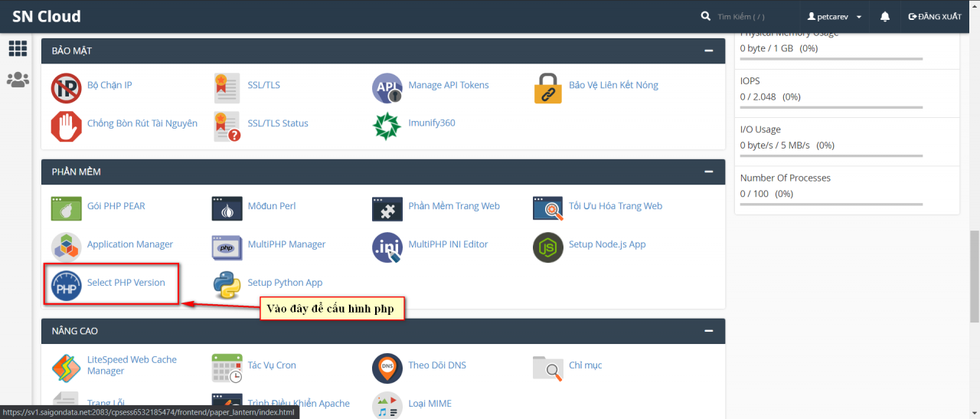
Task: Click the 0 byte/s / 5 MB/s value
Action: click(776, 146)
